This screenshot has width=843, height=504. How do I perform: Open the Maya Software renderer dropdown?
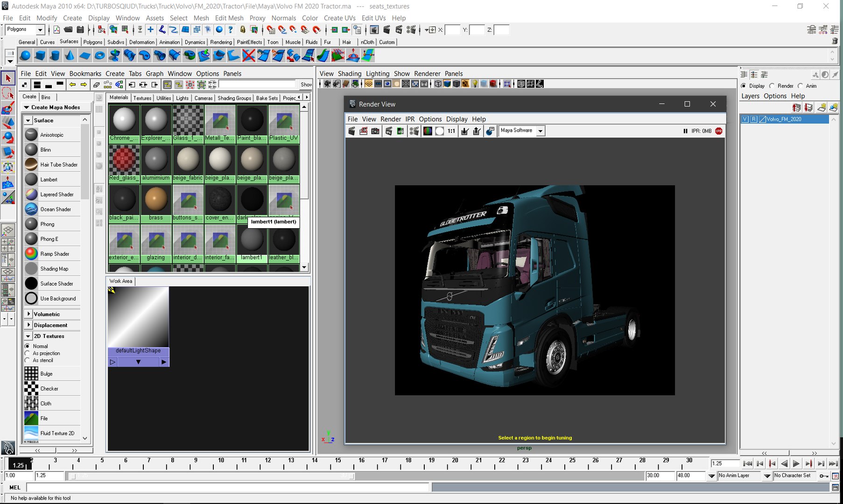point(540,131)
